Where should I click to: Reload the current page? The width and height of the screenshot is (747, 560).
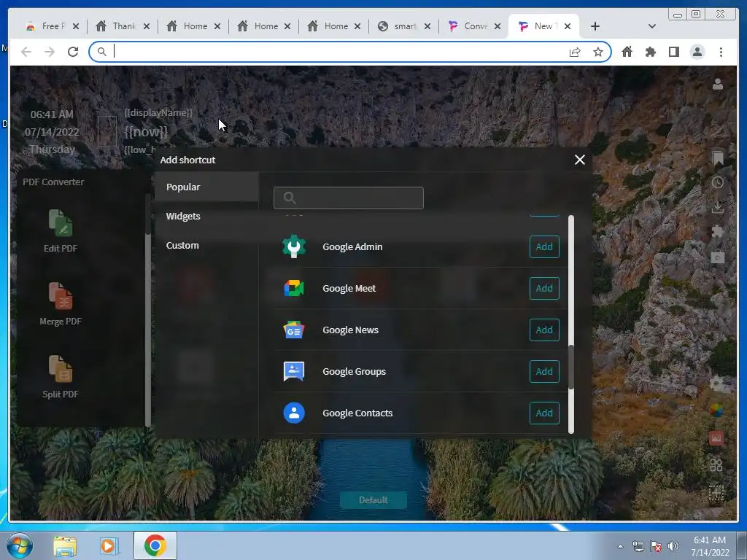tap(73, 52)
